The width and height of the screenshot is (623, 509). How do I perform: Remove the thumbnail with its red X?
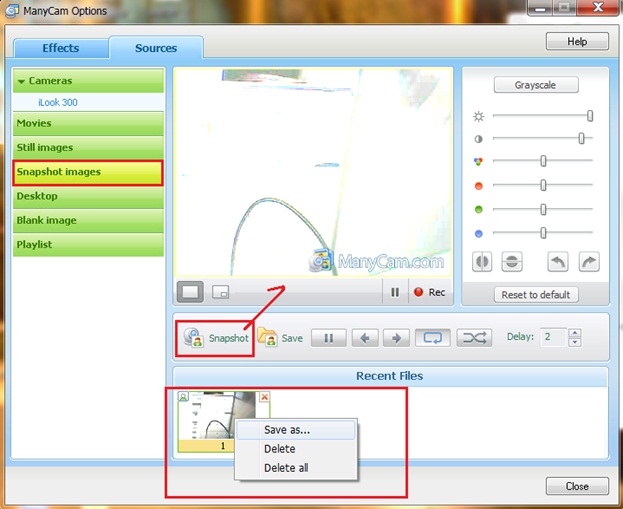[265, 397]
